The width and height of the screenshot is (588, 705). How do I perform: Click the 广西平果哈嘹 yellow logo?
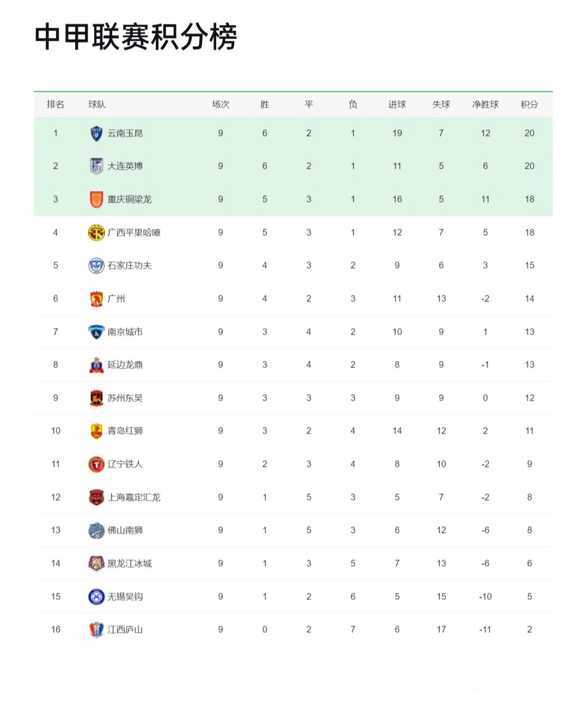point(96,232)
